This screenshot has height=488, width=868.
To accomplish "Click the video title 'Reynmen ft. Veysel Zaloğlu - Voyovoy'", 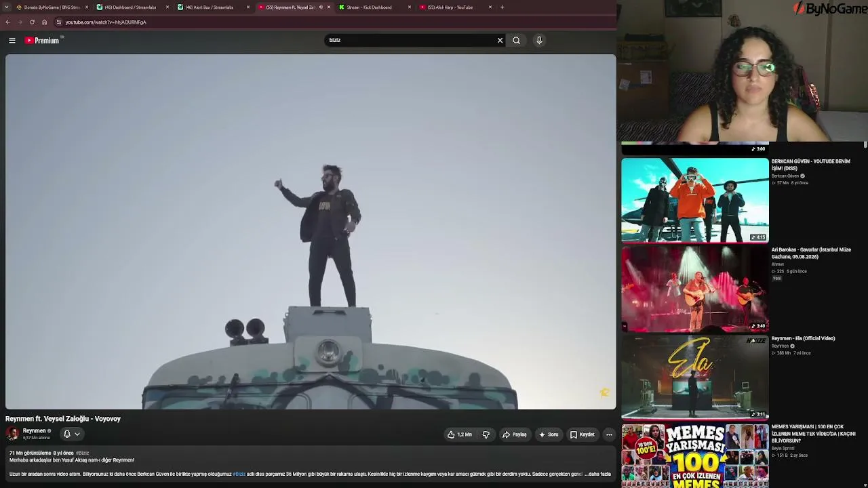I will (63, 419).
